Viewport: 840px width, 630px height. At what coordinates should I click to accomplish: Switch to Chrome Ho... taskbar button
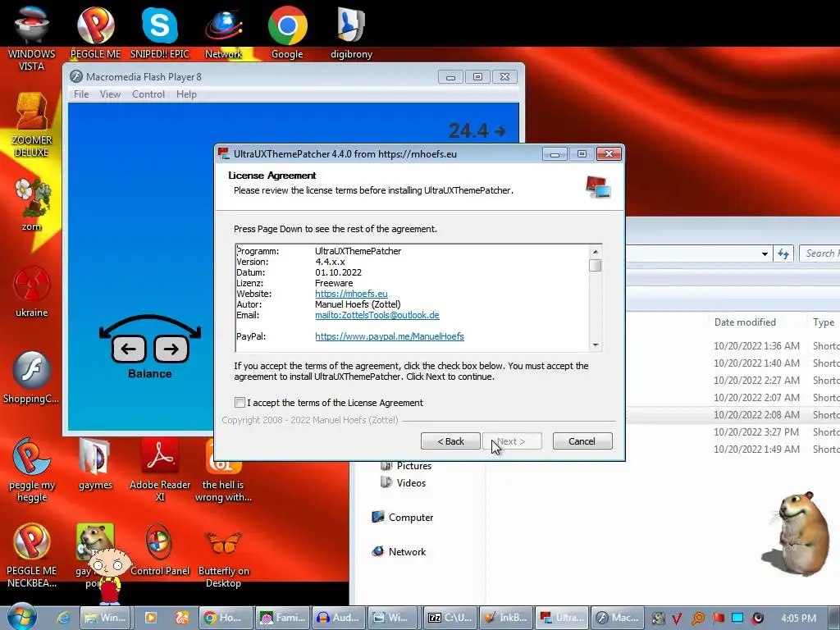(x=224, y=618)
